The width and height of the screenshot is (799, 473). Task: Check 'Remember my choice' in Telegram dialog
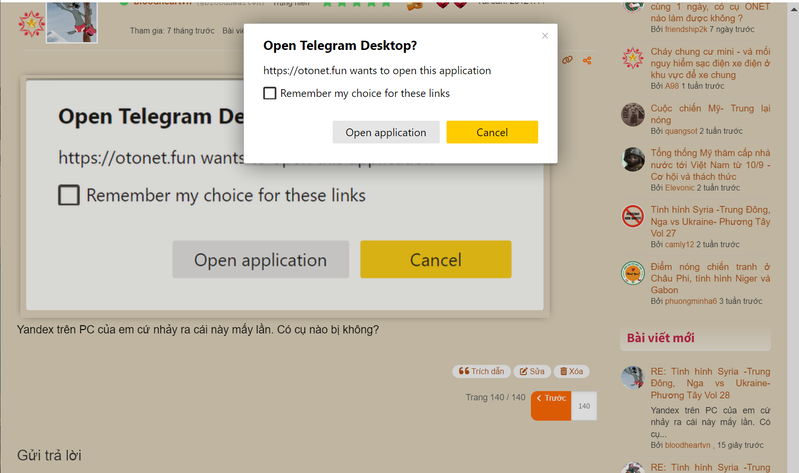click(270, 93)
